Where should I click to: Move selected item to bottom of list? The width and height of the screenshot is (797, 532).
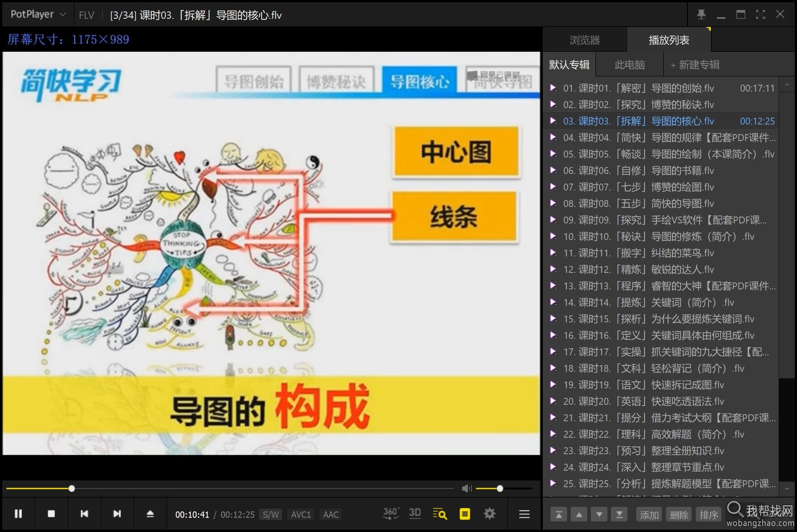click(619, 515)
